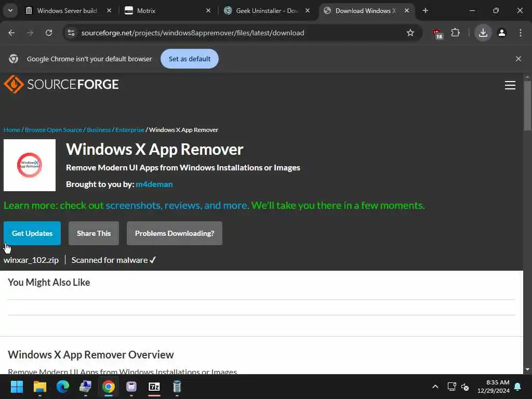
Task: Focus Google Chrome taskbar icon
Action: (109, 387)
